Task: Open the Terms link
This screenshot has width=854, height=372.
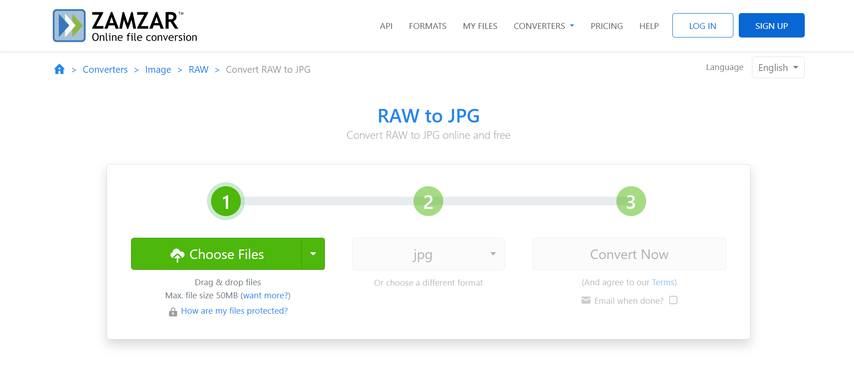Action: [x=663, y=282]
